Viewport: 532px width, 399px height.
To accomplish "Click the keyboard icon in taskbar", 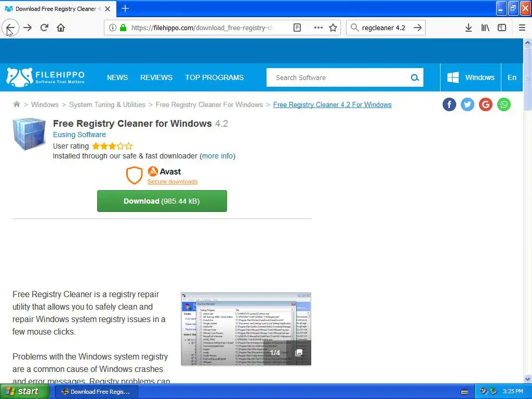I will coord(464,392).
